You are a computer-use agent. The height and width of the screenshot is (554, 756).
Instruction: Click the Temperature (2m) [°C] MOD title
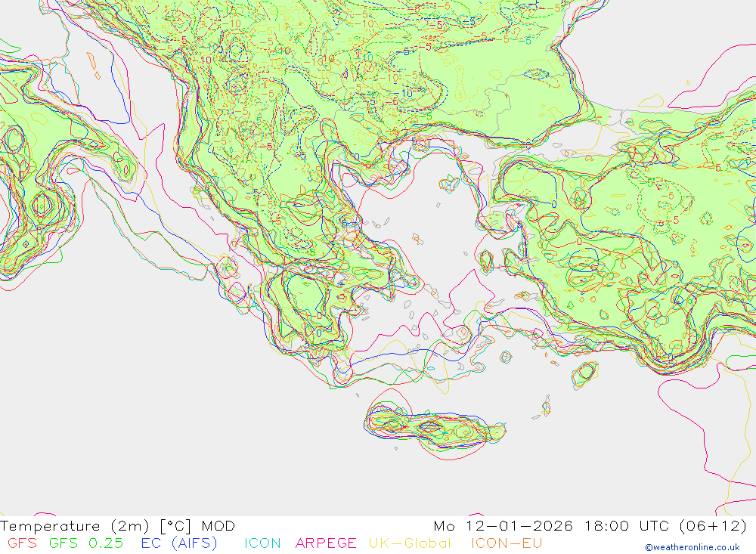click(x=118, y=525)
